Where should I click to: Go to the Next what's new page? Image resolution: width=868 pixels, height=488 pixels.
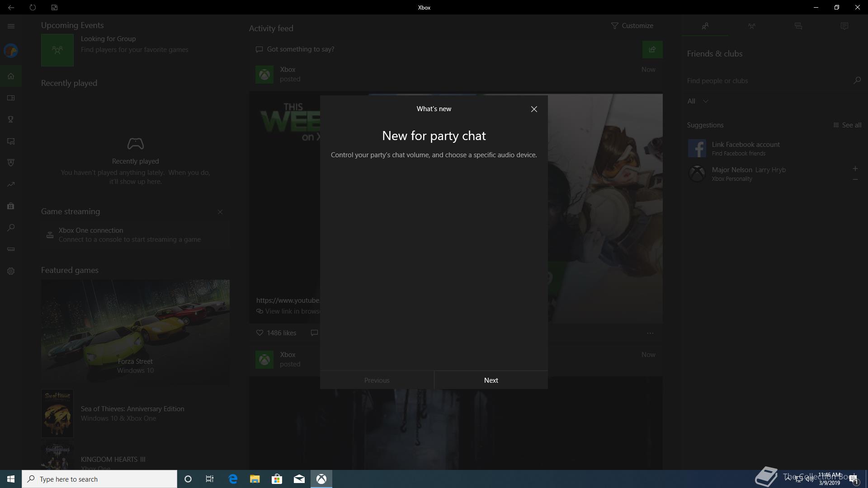(491, 380)
